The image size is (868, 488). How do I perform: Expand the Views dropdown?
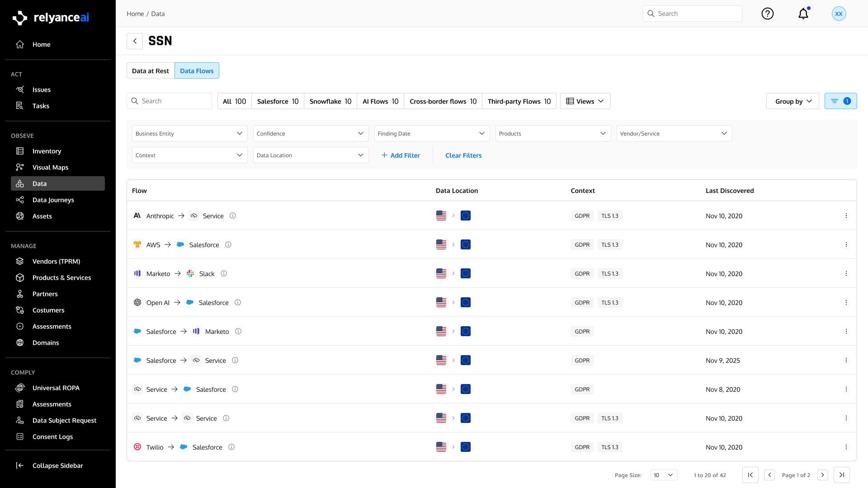pos(585,101)
